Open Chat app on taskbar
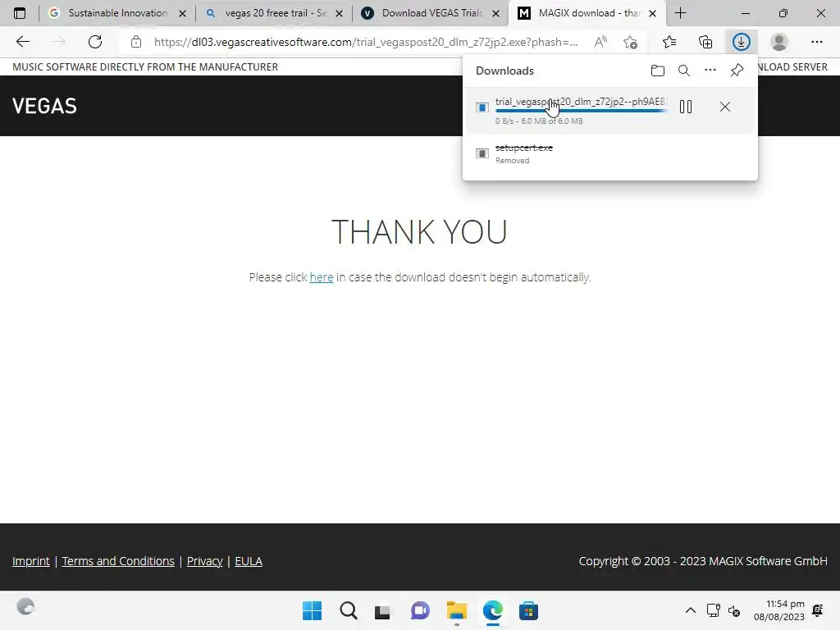Viewport: 840px width, 630px height. click(420, 610)
